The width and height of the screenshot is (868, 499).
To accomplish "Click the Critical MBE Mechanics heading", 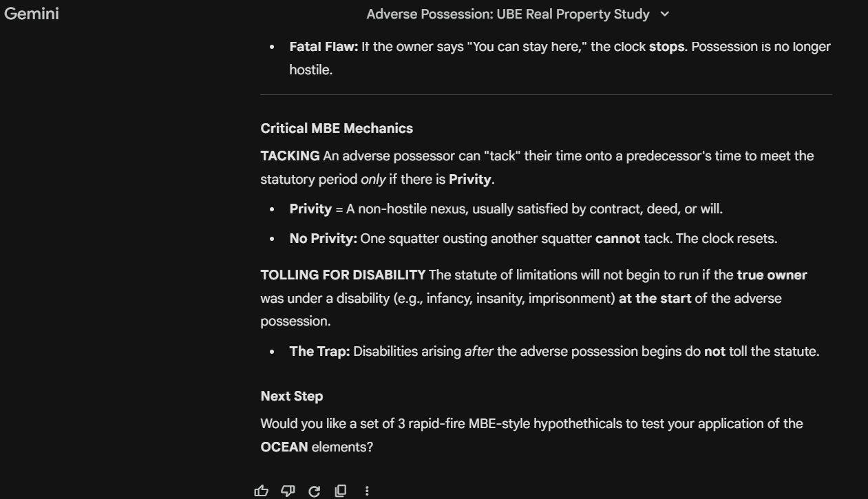I will [337, 128].
